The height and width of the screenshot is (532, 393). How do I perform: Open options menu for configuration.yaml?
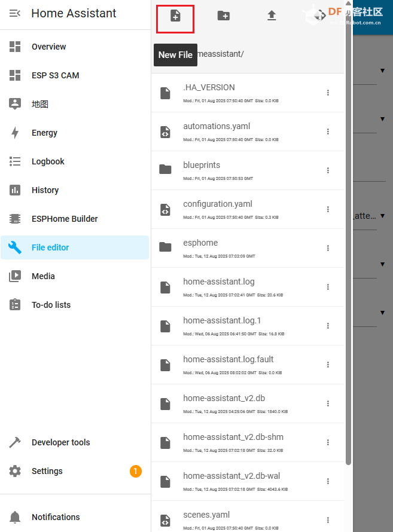[x=328, y=209]
